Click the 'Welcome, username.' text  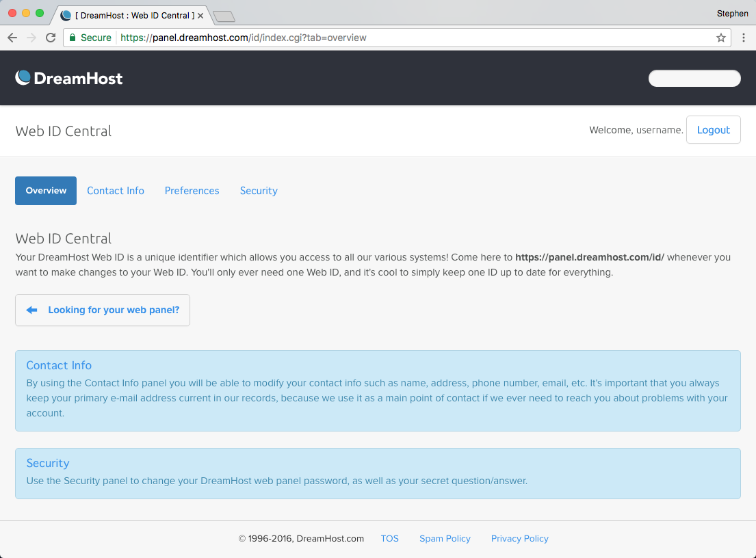pyautogui.click(x=636, y=130)
